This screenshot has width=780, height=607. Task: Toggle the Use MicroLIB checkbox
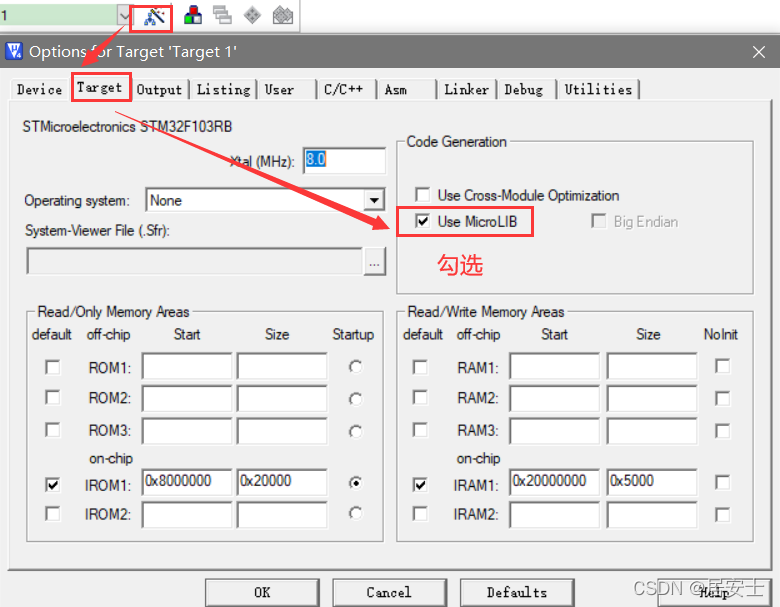[x=422, y=221]
